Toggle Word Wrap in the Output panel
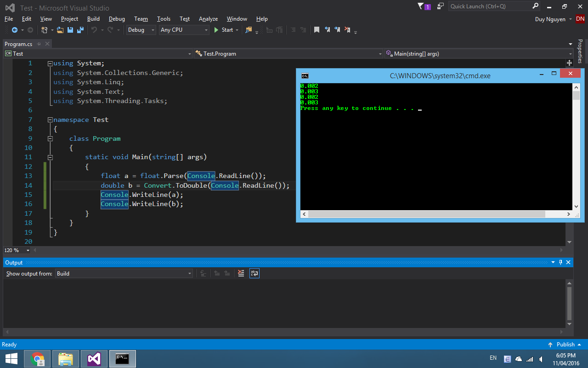Image resolution: width=588 pixels, height=368 pixels. click(254, 273)
